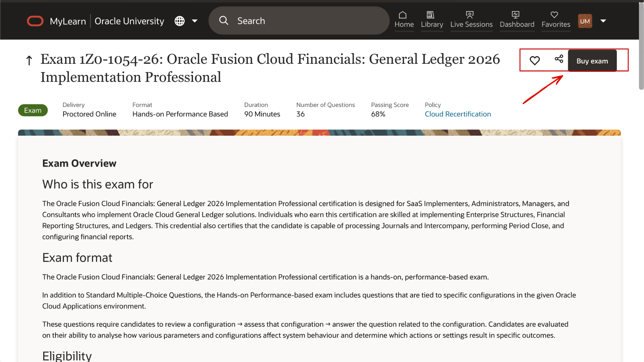Favorite the exam with the heart toggle
This screenshot has width=644, height=362.
[x=535, y=60]
